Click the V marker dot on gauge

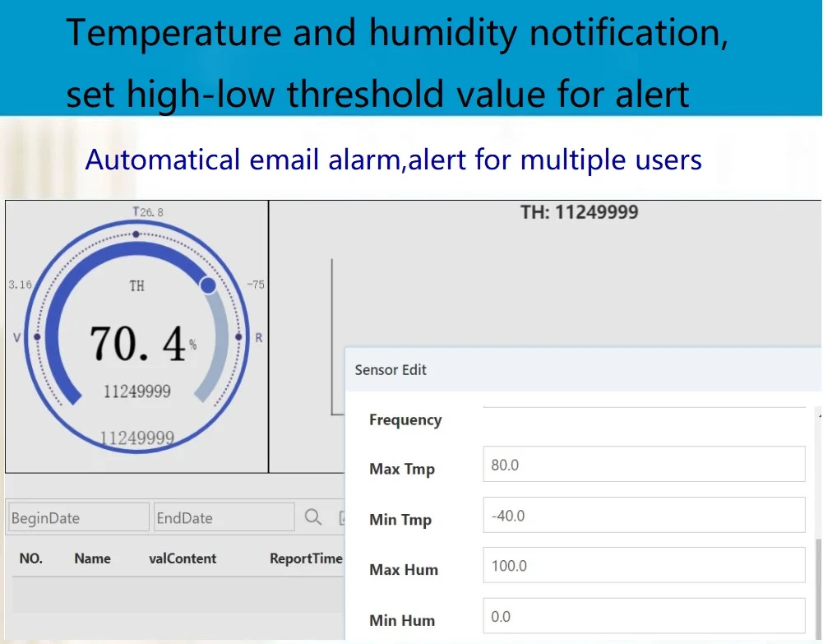coord(36,337)
